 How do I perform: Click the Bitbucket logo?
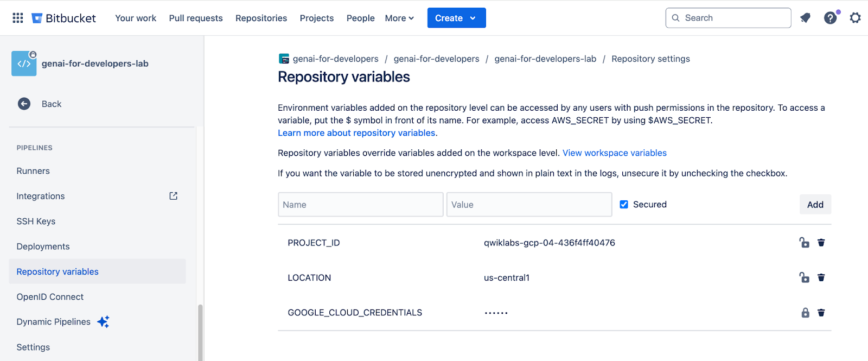[x=64, y=18]
